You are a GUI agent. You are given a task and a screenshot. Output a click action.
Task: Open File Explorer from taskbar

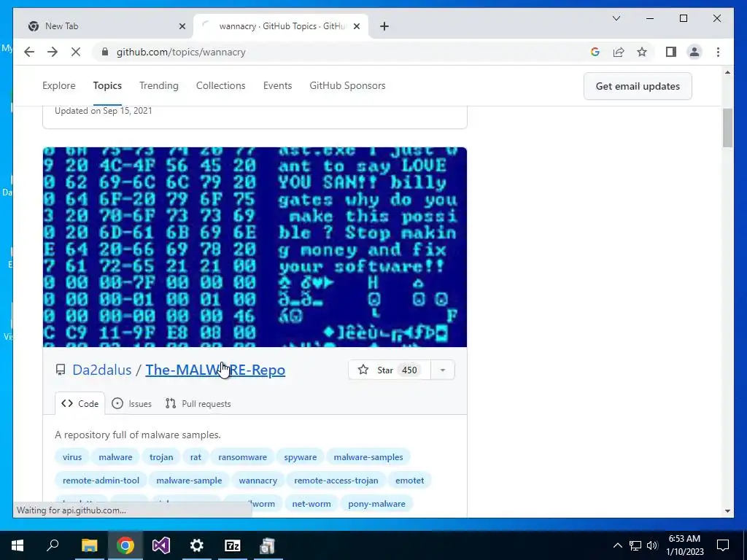(x=89, y=545)
